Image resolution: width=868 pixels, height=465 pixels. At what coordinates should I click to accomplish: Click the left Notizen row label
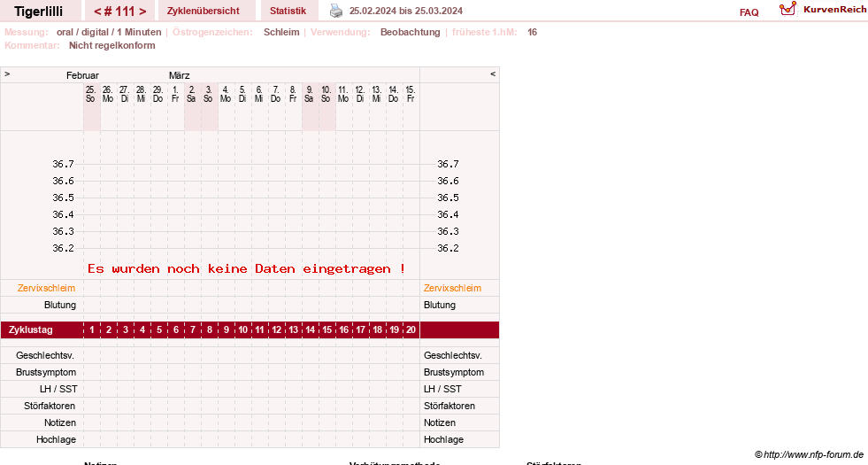[x=60, y=422]
